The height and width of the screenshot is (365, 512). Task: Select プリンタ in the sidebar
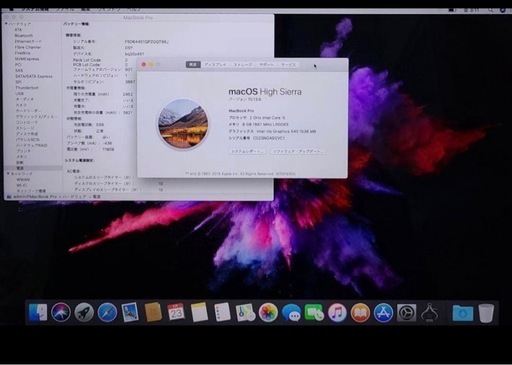23,151
